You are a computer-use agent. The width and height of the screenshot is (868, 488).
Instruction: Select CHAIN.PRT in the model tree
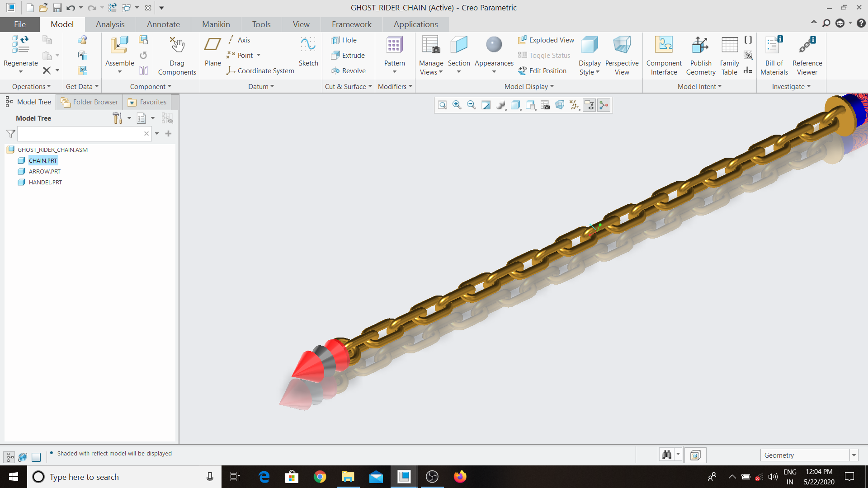point(43,160)
